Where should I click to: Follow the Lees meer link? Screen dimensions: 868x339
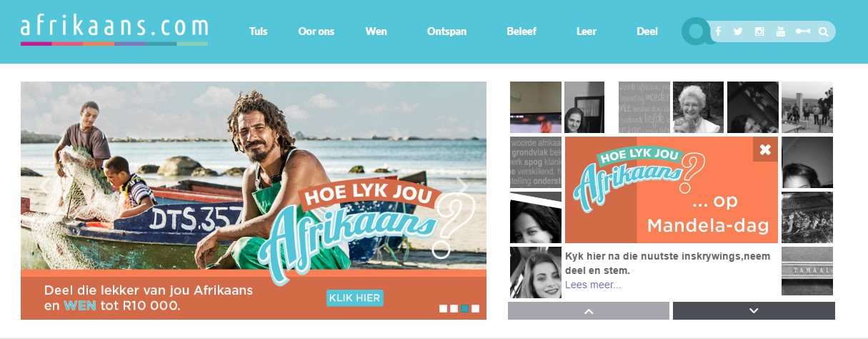point(593,285)
